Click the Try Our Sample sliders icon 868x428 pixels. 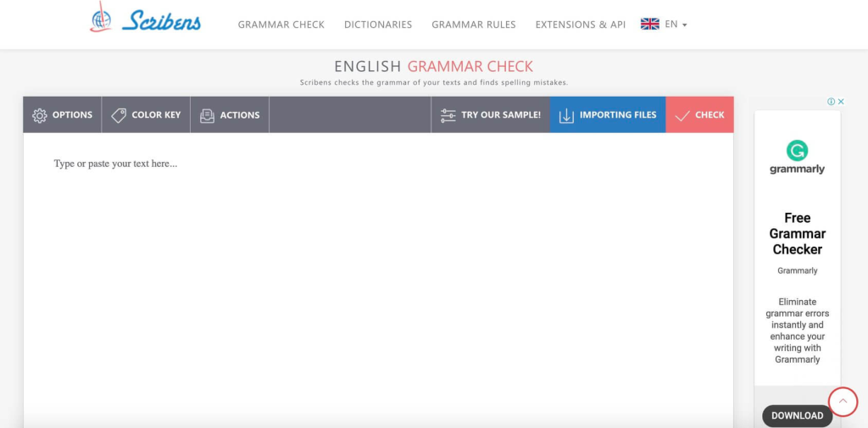click(448, 115)
